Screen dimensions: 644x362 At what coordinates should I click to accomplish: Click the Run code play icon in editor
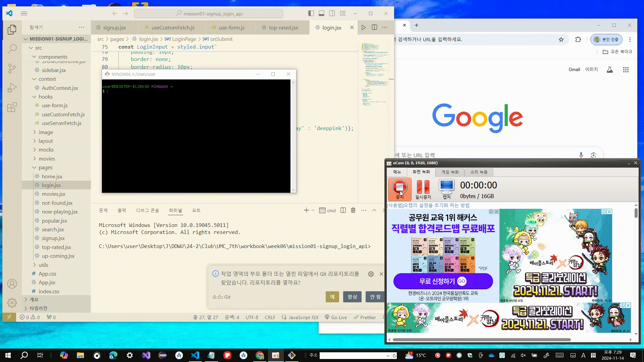point(364,27)
